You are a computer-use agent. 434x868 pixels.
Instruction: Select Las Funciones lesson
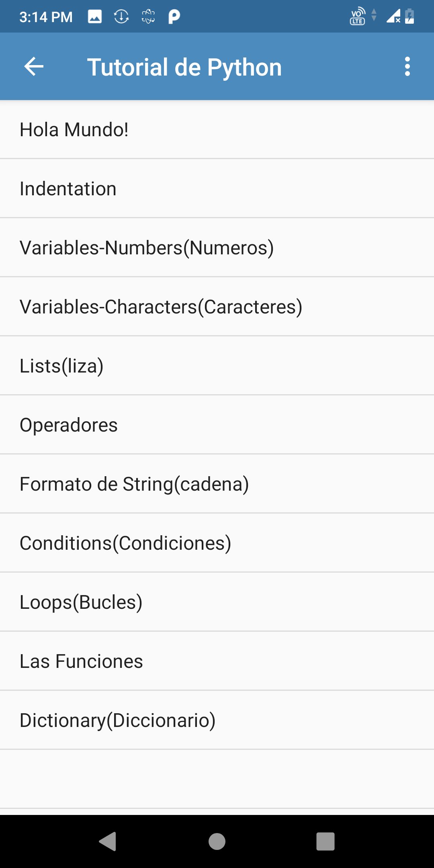tap(217, 661)
